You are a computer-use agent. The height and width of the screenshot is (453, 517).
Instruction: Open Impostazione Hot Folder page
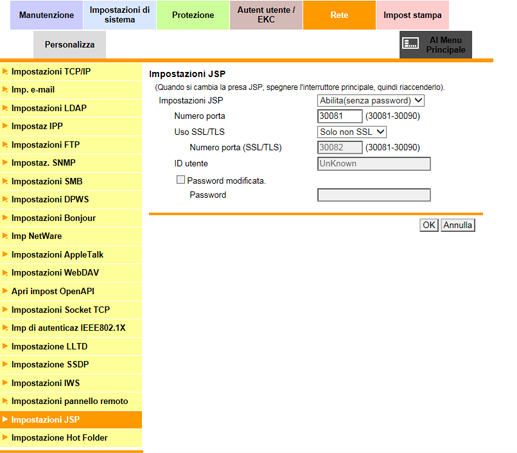tap(71, 437)
